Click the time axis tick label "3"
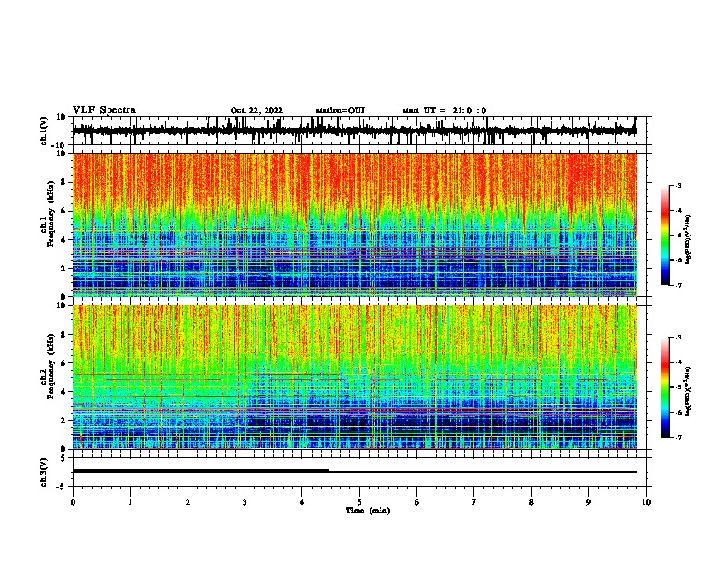This screenshot has height=563, width=728. tap(245, 502)
